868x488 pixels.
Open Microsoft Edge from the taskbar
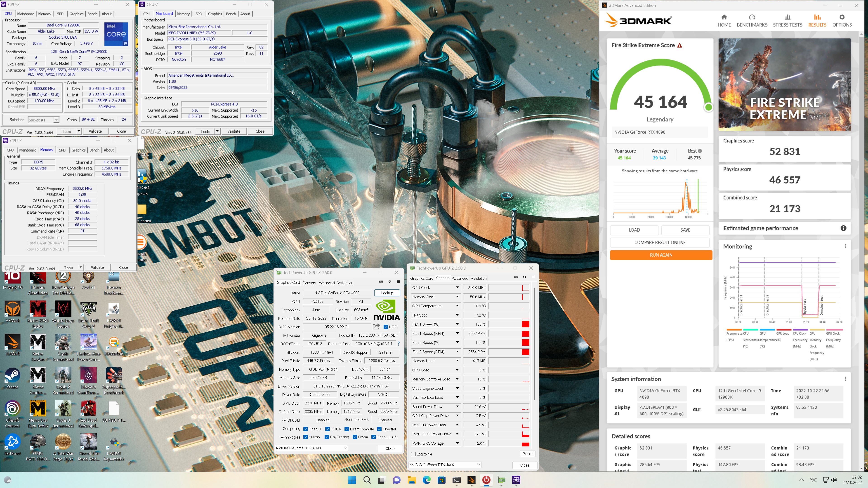(427, 480)
